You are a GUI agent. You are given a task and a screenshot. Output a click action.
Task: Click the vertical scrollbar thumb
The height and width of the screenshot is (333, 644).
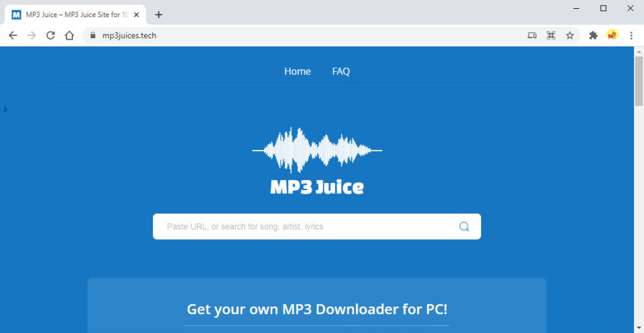click(x=639, y=81)
